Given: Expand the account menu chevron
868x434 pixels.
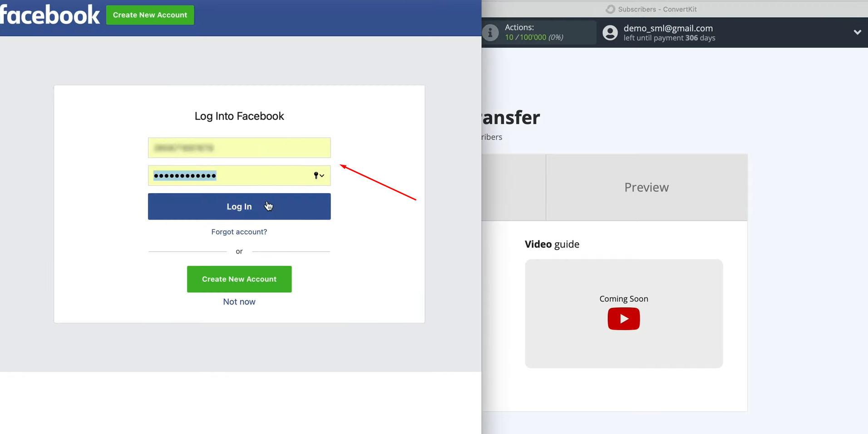Looking at the screenshot, I should point(857,32).
